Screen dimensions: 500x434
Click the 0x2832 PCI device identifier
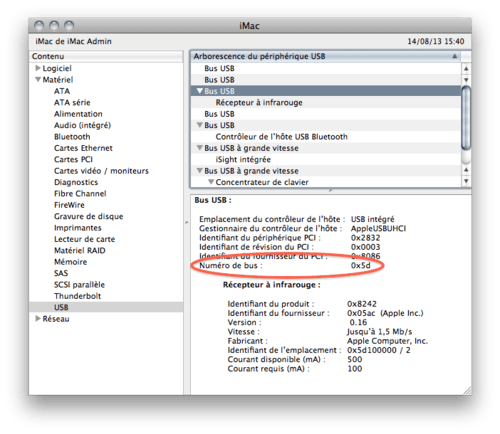[365, 238]
